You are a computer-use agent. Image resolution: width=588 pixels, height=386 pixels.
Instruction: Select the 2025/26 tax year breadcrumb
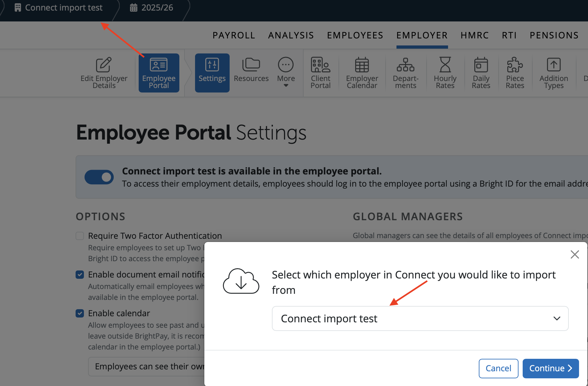(x=152, y=8)
